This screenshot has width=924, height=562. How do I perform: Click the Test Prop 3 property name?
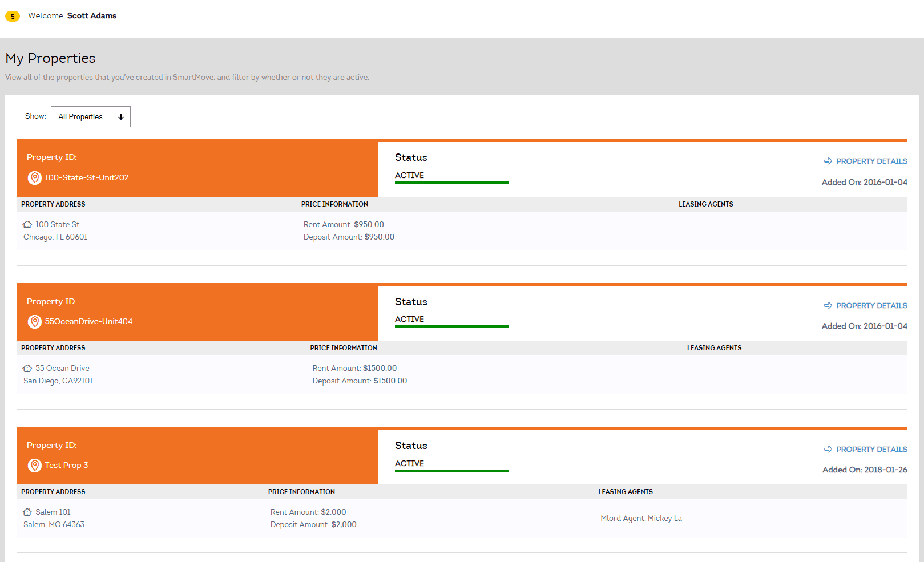click(67, 466)
